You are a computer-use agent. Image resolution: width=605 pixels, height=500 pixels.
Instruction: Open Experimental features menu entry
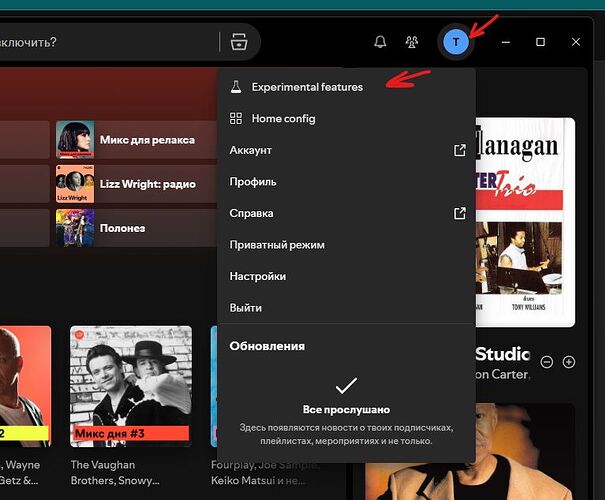pos(346,87)
